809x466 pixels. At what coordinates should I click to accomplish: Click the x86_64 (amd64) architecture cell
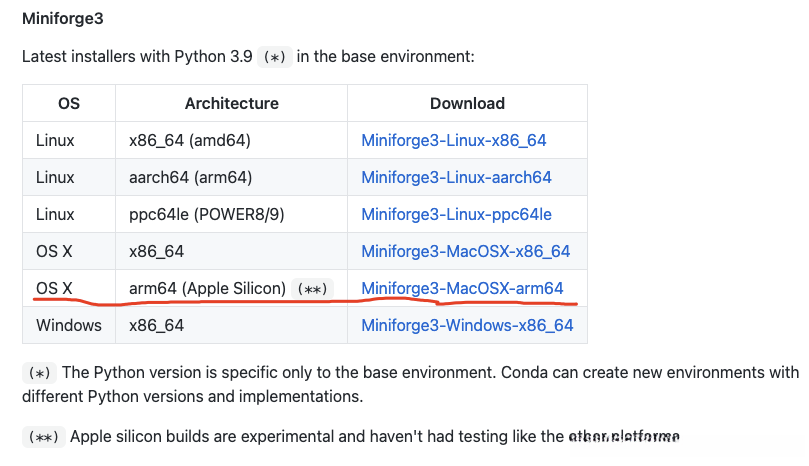(x=189, y=140)
